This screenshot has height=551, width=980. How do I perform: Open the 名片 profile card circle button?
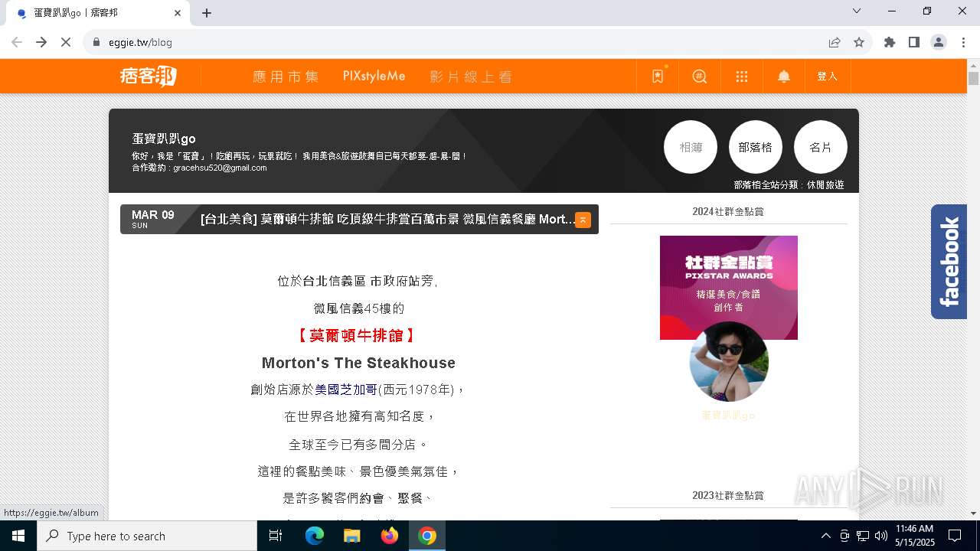coord(821,147)
